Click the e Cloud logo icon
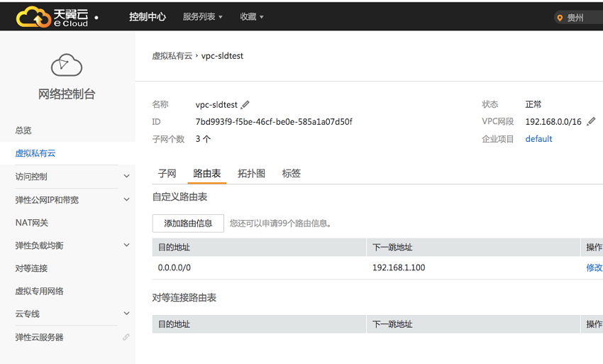Screen dimensions: 603x364 [x=33, y=17]
